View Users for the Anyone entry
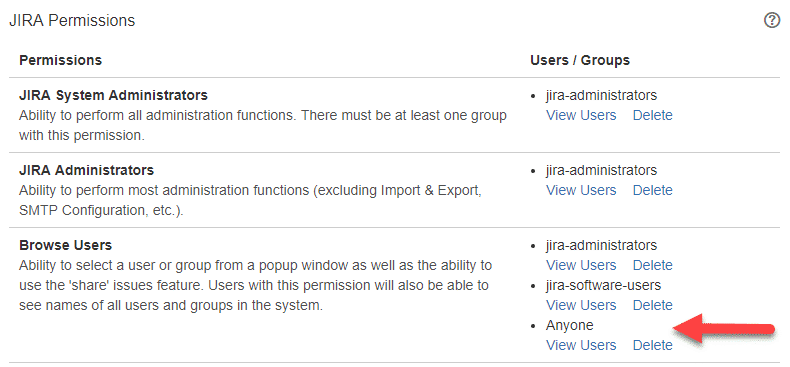The height and width of the screenshot is (367, 790). pyautogui.click(x=581, y=345)
